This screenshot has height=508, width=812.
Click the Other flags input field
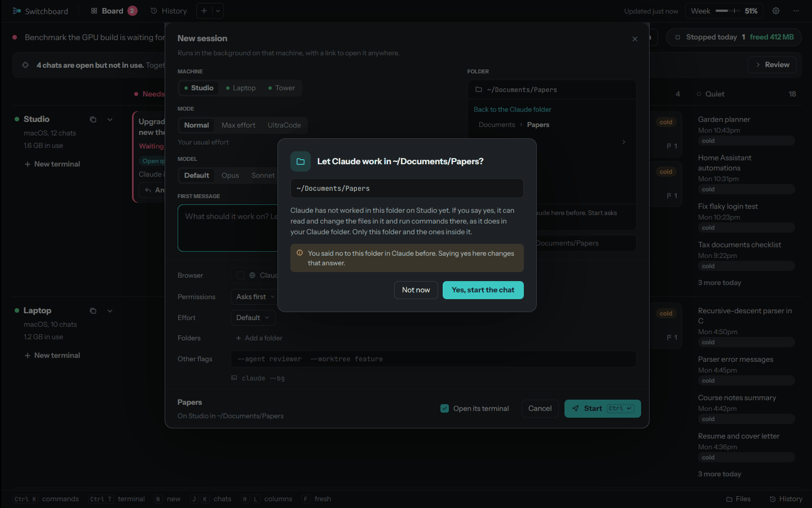point(433,359)
